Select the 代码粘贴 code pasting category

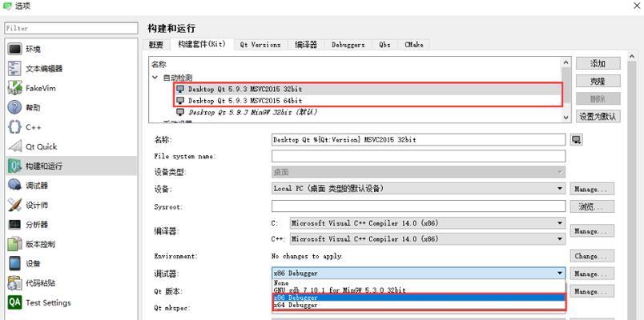tap(72, 283)
